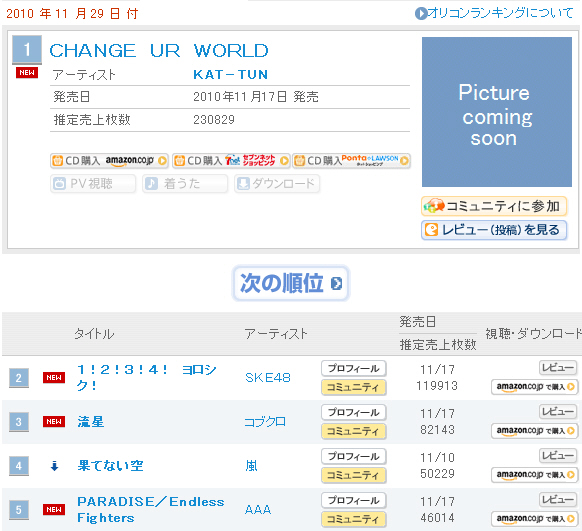Buy CD via セブンネットショッピング button

[x=231, y=161]
